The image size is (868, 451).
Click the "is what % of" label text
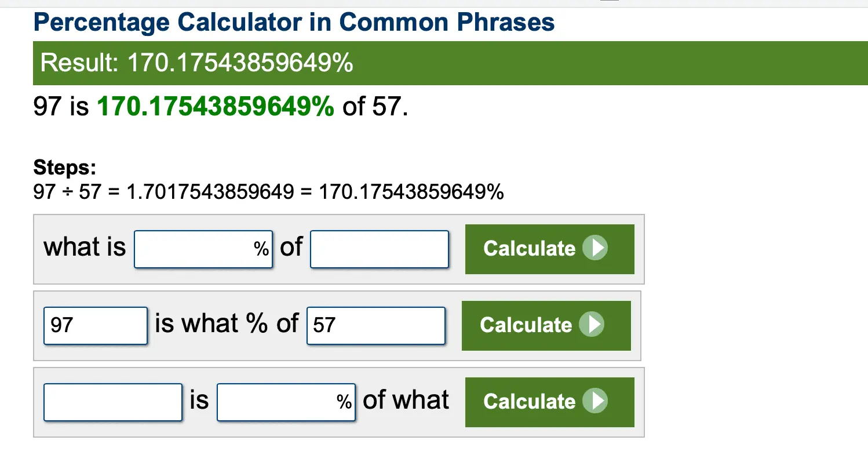[227, 323]
